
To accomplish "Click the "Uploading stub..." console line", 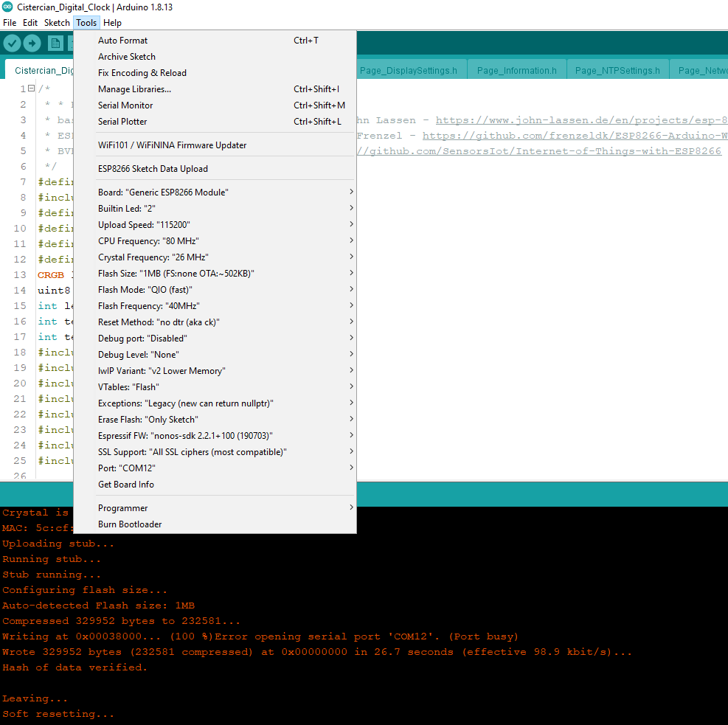I will [x=58, y=544].
